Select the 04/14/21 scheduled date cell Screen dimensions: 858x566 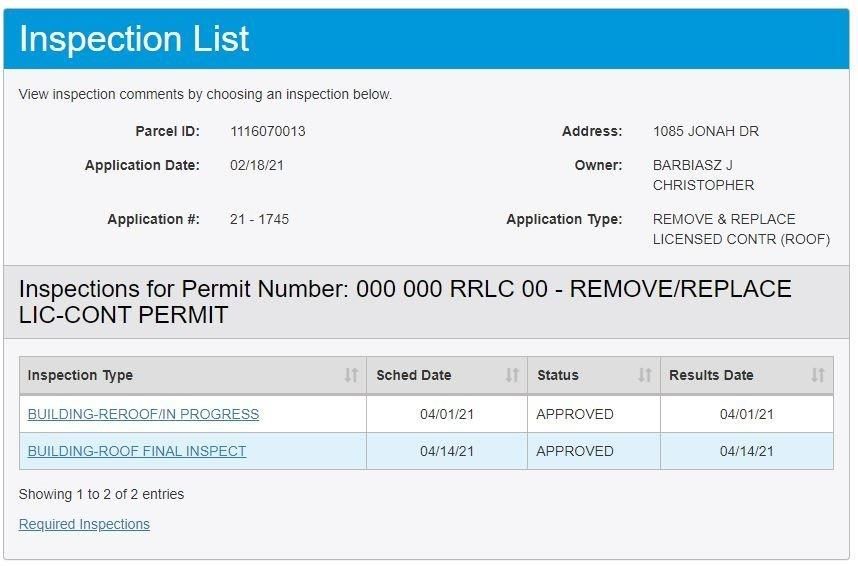click(447, 451)
